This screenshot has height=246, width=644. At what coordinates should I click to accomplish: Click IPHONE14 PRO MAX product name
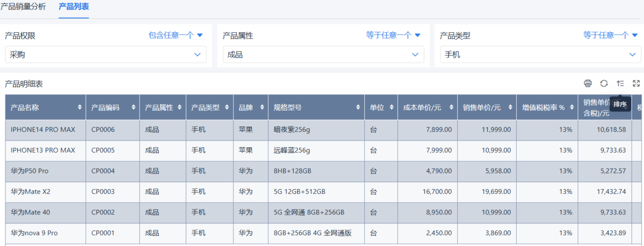[x=43, y=129]
